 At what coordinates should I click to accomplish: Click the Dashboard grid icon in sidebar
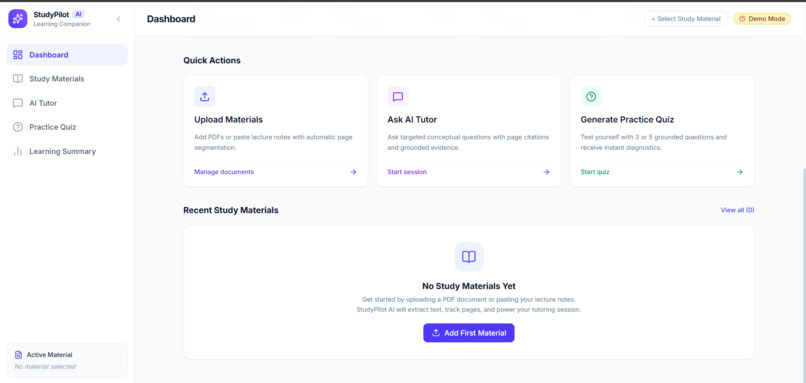coord(17,54)
